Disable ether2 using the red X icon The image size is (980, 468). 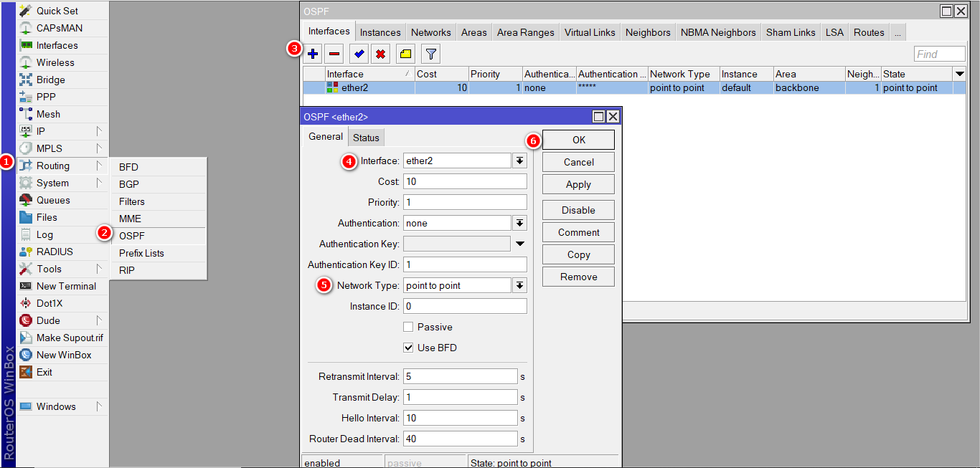pyautogui.click(x=380, y=53)
